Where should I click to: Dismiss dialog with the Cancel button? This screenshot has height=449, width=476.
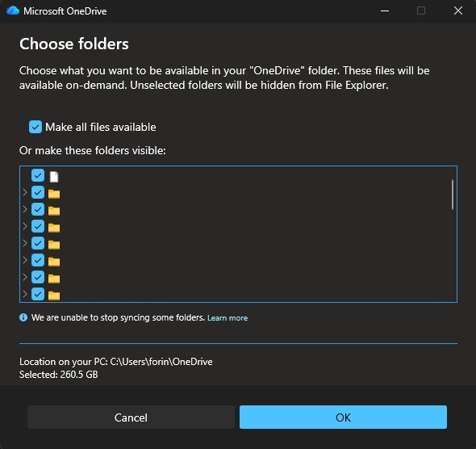pyautogui.click(x=131, y=418)
